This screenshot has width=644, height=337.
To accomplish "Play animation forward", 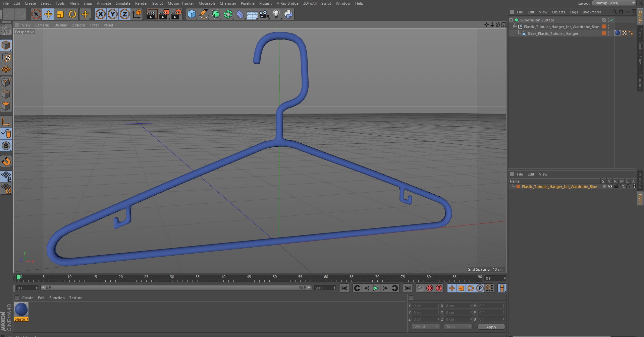I will [x=376, y=288].
